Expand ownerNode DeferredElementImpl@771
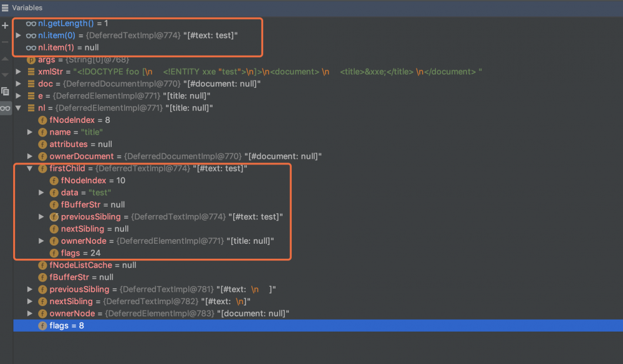 tap(41, 241)
